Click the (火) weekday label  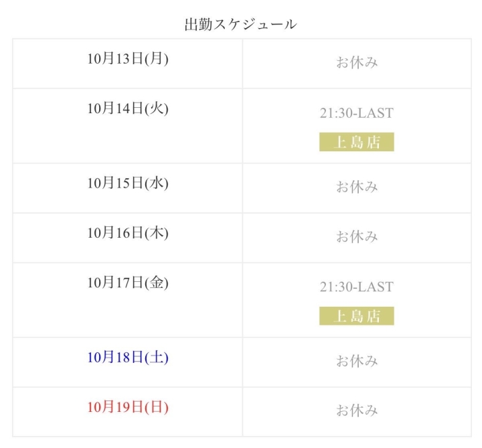[x=157, y=108]
